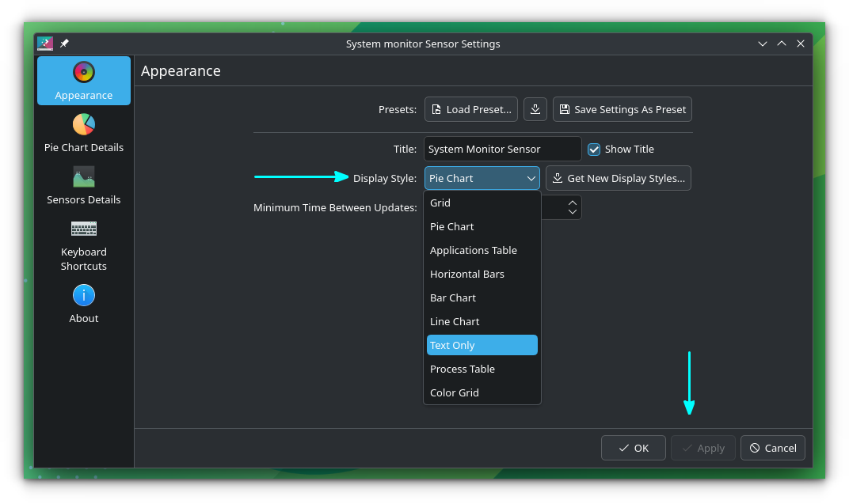Click the Save Settings As Preset button
The height and width of the screenshot is (504, 849).
click(622, 109)
